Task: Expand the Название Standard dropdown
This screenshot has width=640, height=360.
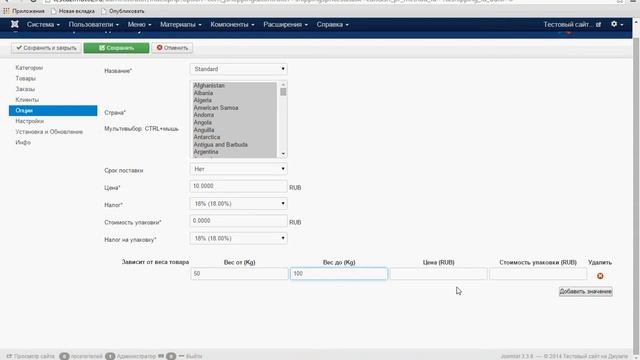Action: point(239,69)
